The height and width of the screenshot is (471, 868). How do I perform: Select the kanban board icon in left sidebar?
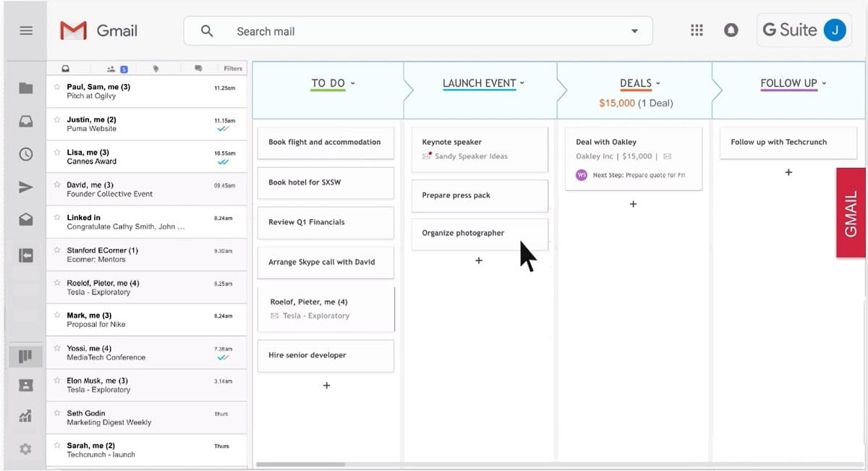click(25, 355)
